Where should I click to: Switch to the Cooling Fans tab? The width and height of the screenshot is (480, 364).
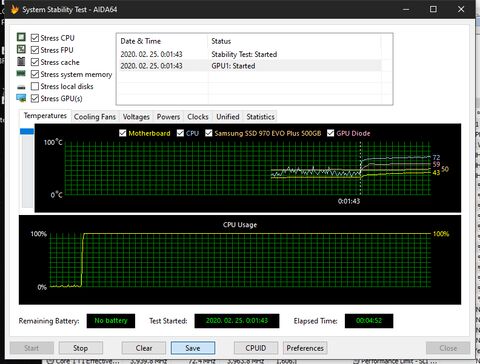[x=95, y=117]
